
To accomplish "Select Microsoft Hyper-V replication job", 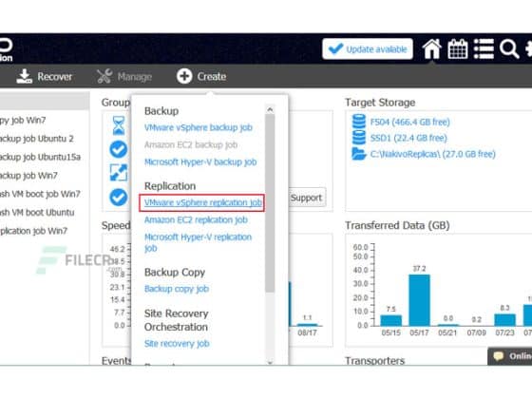I will click(x=198, y=242).
